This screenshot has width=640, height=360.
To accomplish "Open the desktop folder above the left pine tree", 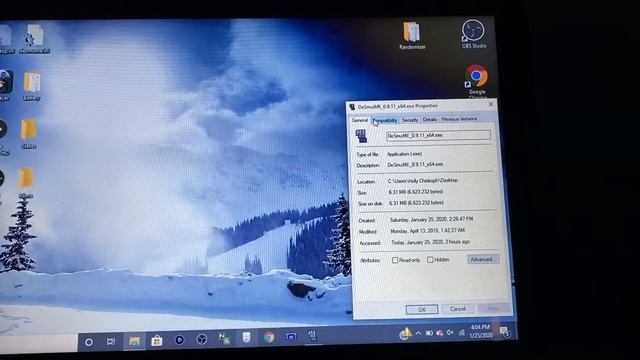I will (26, 183).
